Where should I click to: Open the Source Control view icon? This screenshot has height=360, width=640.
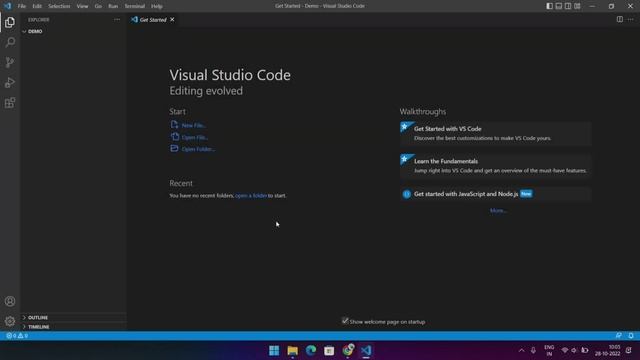point(10,62)
